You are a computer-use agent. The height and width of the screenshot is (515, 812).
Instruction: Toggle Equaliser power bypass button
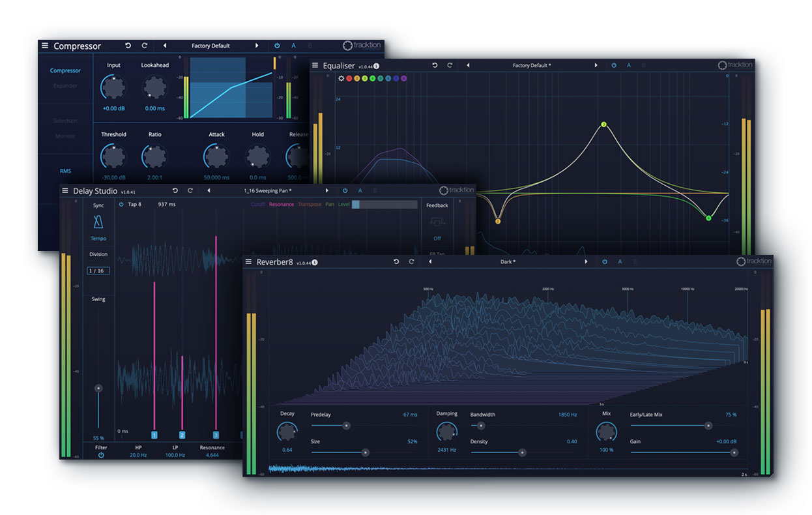(x=613, y=65)
